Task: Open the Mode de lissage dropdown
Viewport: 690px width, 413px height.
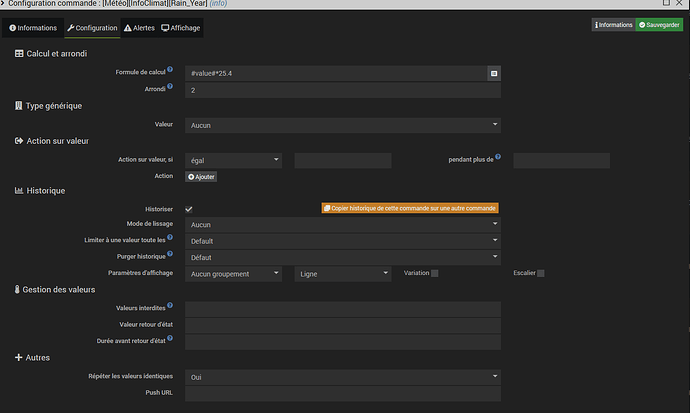Action: click(342, 225)
